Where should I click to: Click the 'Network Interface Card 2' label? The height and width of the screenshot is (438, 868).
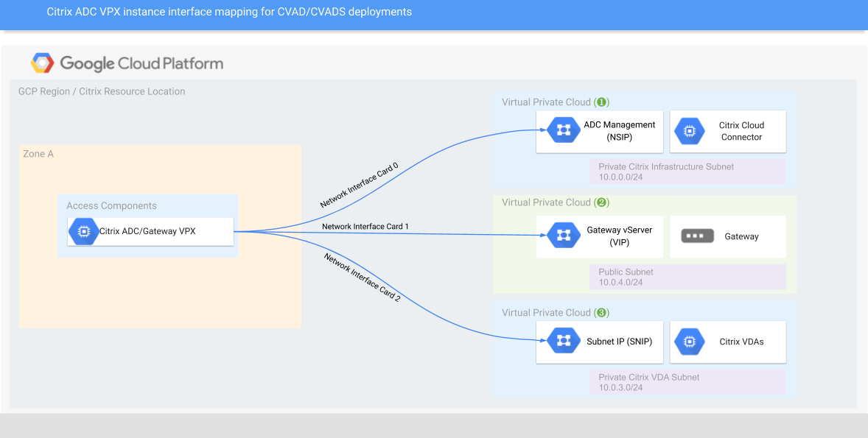(362, 277)
